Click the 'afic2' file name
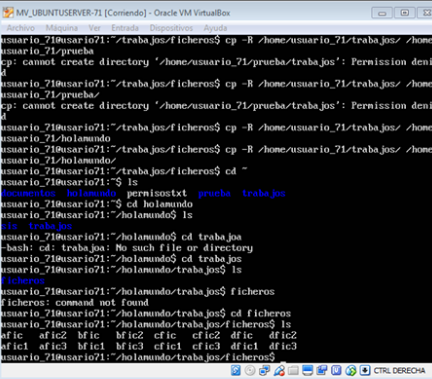This screenshot has width=432, height=379. coord(53,335)
